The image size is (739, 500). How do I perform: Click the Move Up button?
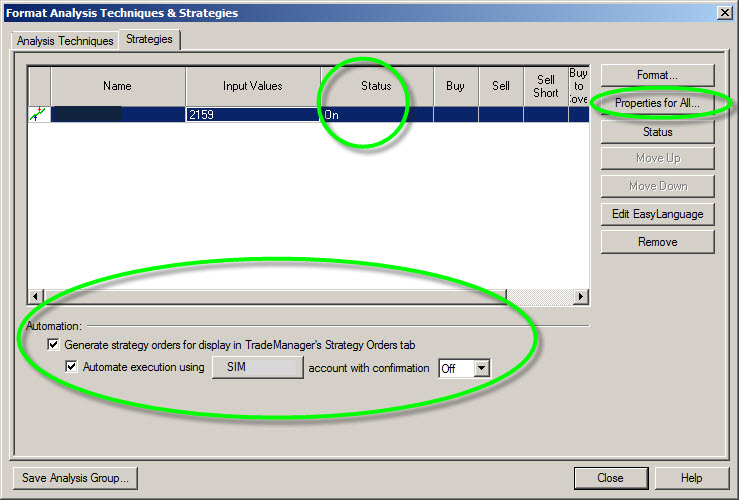(x=657, y=158)
